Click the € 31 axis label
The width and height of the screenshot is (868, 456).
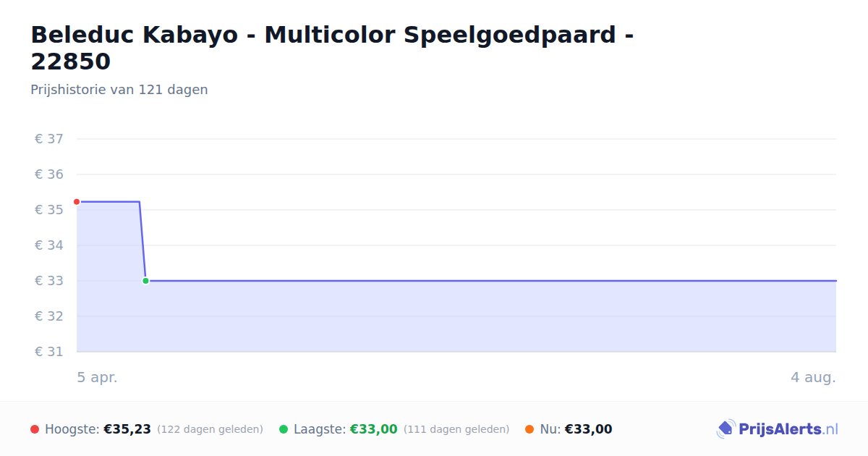click(x=49, y=352)
